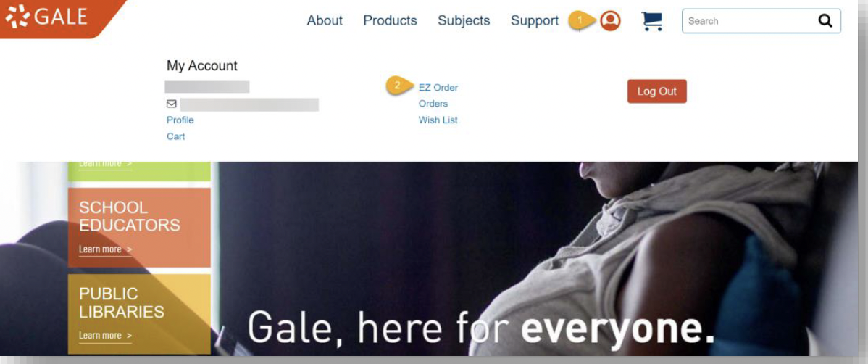Open the About menu
Screen dimensions: 868x364
[x=325, y=20]
